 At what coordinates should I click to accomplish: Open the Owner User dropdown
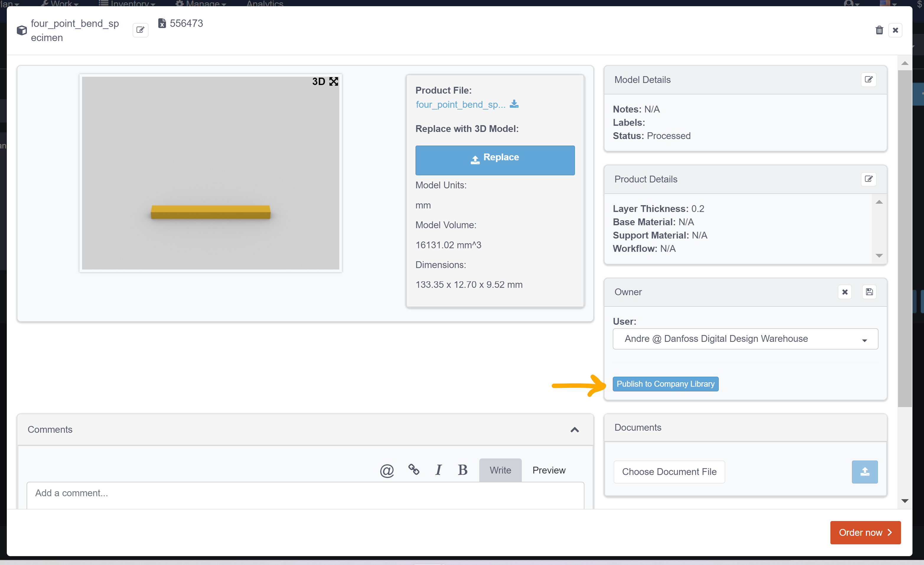[x=745, y=339]
